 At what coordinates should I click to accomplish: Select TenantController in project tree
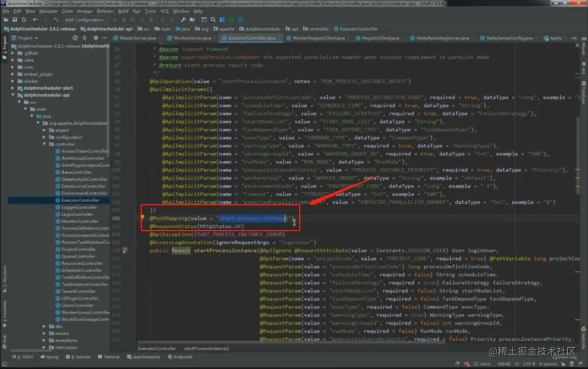pyautogui.click(x=75, y=291)
